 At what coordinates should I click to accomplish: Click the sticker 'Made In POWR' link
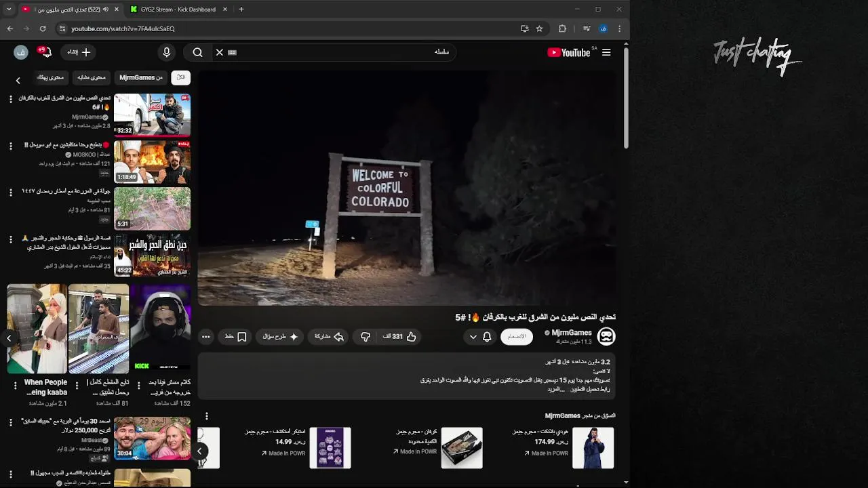[283, 453]
